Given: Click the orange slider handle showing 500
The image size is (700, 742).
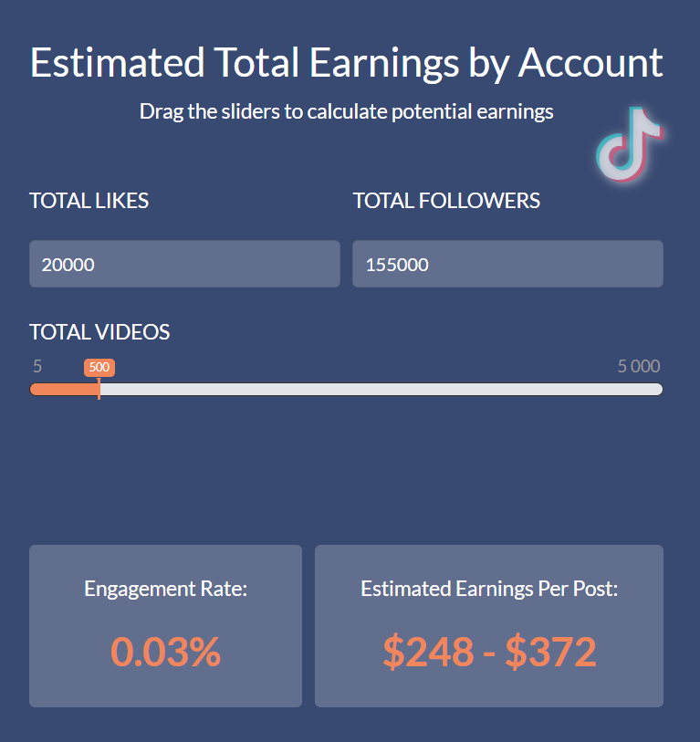Looking at the screenshot, I should tap(99, 389).
